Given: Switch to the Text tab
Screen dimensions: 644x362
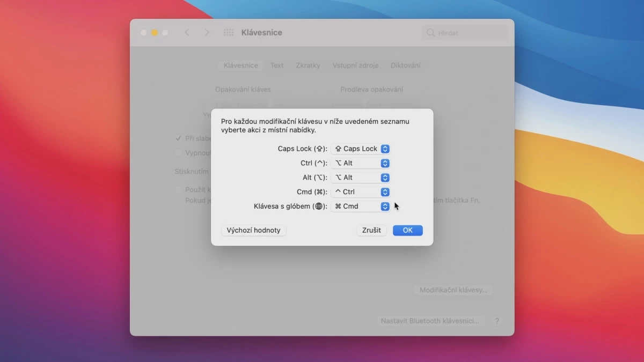Looking at the screenshot, I should coord(277,65).
